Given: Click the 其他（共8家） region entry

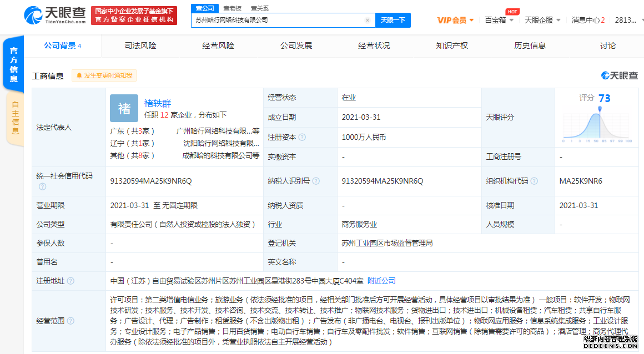Looking at the screenshot, I should [x=132, y=156].
